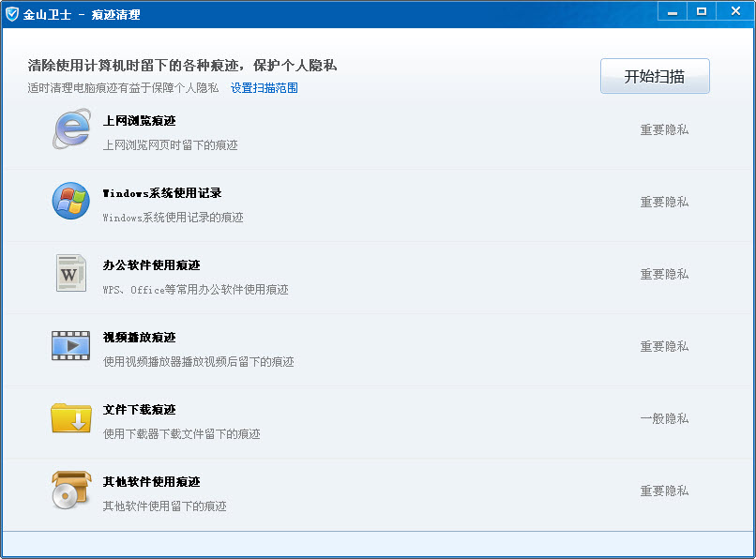Select the 文件下载痕迹 title

coord(140,410)
